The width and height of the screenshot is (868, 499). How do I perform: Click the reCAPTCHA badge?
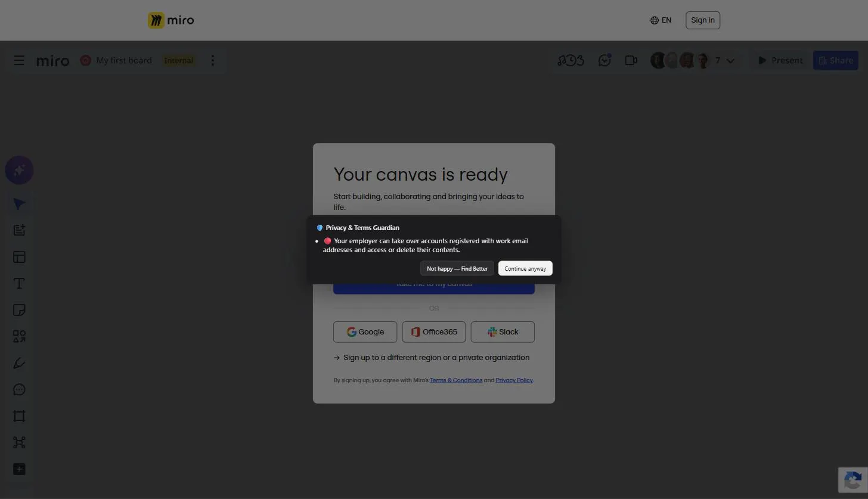coord(853,480)
